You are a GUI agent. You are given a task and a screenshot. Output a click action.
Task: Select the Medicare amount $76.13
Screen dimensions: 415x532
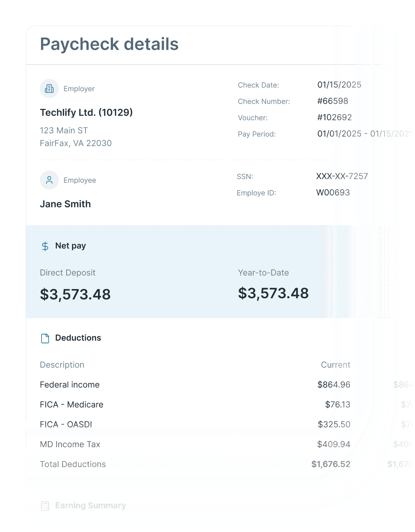pos(338,405)
